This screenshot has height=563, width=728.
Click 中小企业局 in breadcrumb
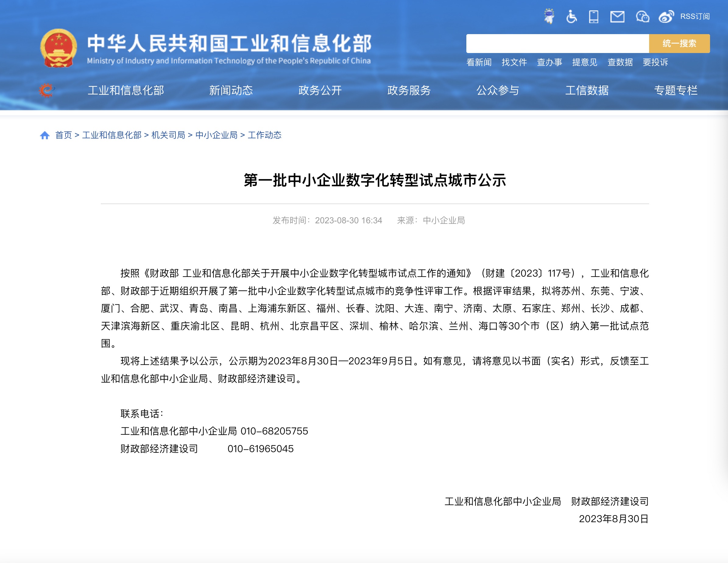click(216, 135)
